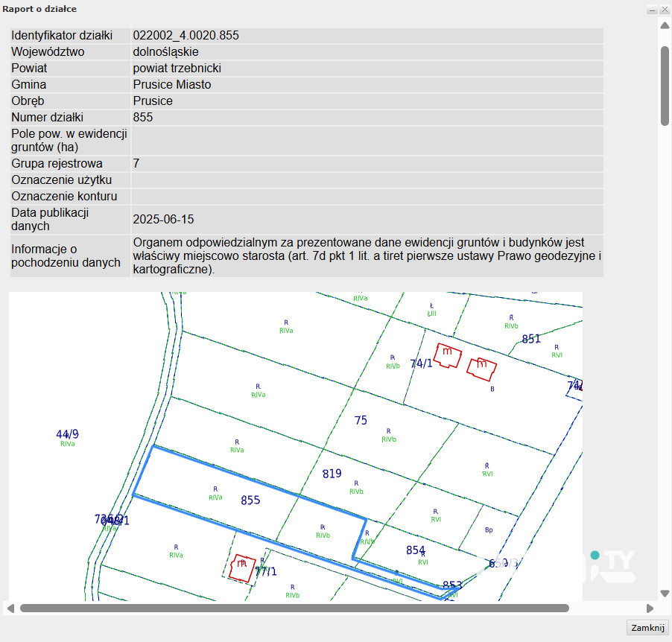This screenshot has width=672, height=642.
Task: Select parcel 819 on the map
Action: (332, 474)
